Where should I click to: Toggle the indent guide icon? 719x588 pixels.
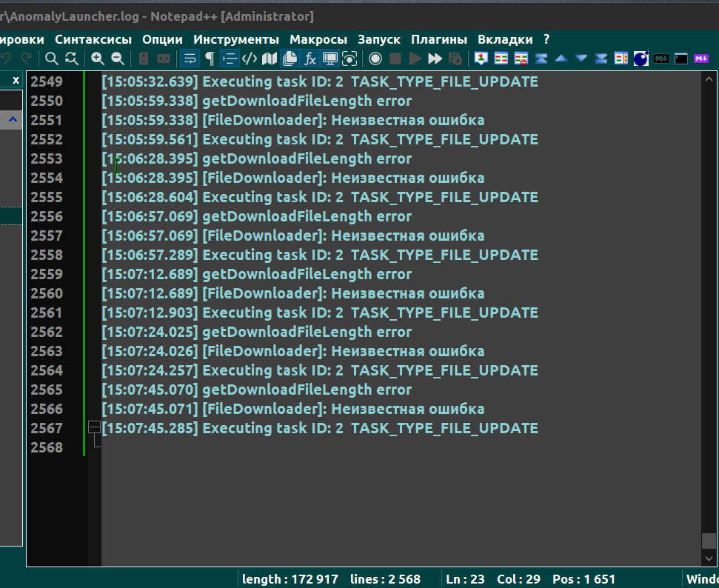pos(230,59)
